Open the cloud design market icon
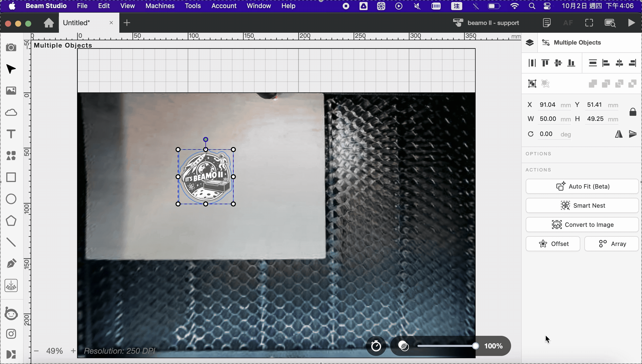Viewport: 642px width, 364px height. coord(11,112)
